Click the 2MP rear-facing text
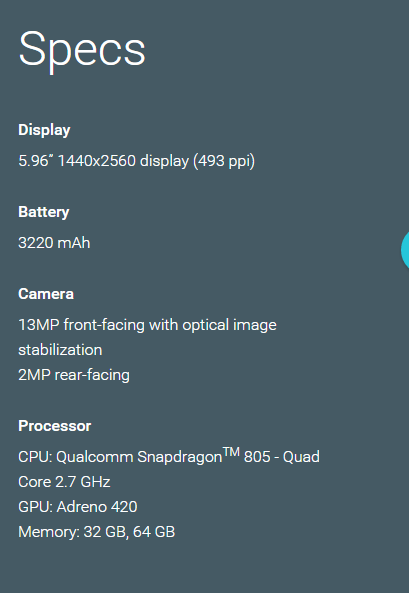The image size is (409, 593). [x=74, y=375]
